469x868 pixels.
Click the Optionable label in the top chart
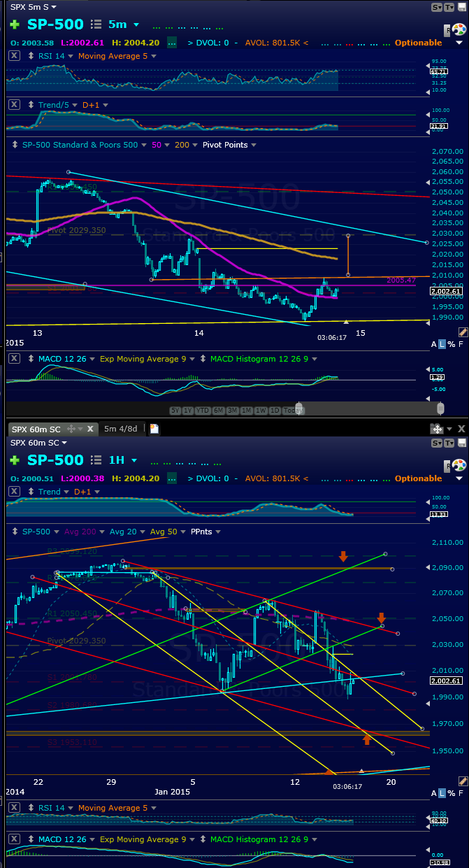pyautogui.click(x=419, y=43)
